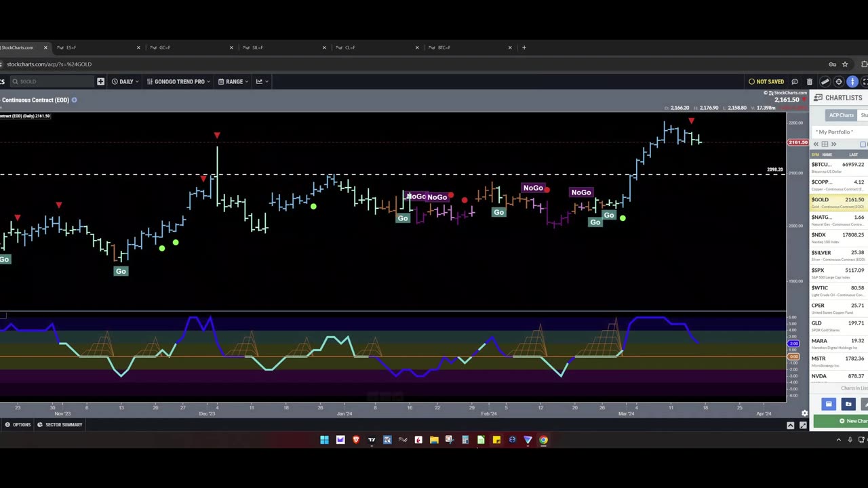Show hidden system tray icons
Viewport: 868px width, 488px height.
click(x=839, y=440)
